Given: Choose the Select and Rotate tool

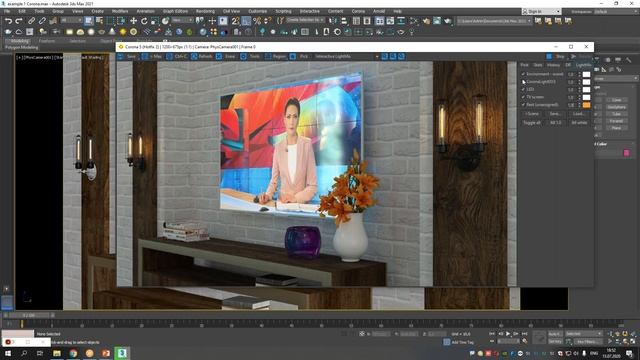Looking at the screenshot, I should (x=144, y=21).
